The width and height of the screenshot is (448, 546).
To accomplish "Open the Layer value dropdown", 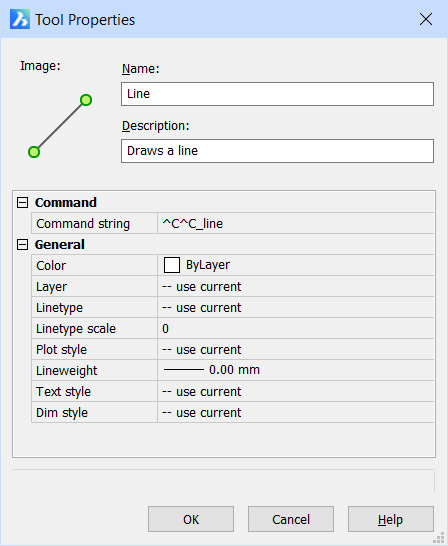I will coord(296,287).
